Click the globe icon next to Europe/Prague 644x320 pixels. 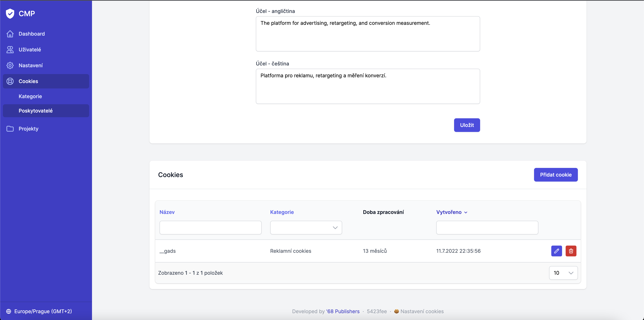point(9,311)
